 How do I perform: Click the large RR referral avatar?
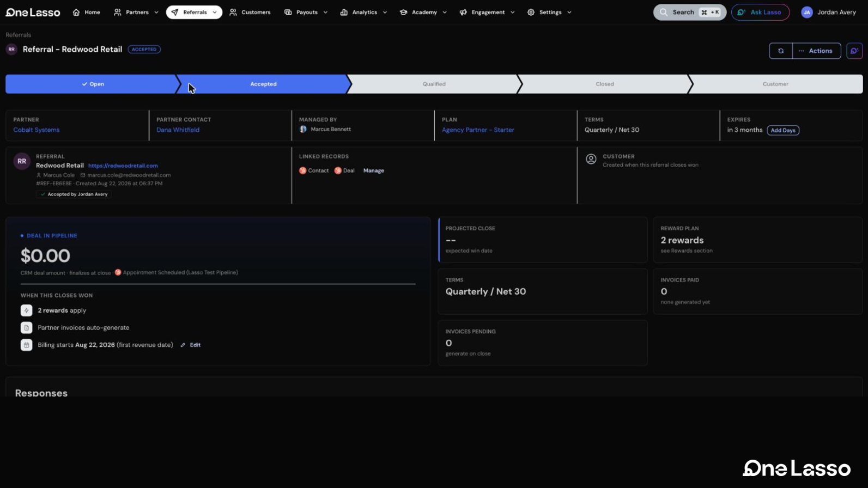click(22, 161)
